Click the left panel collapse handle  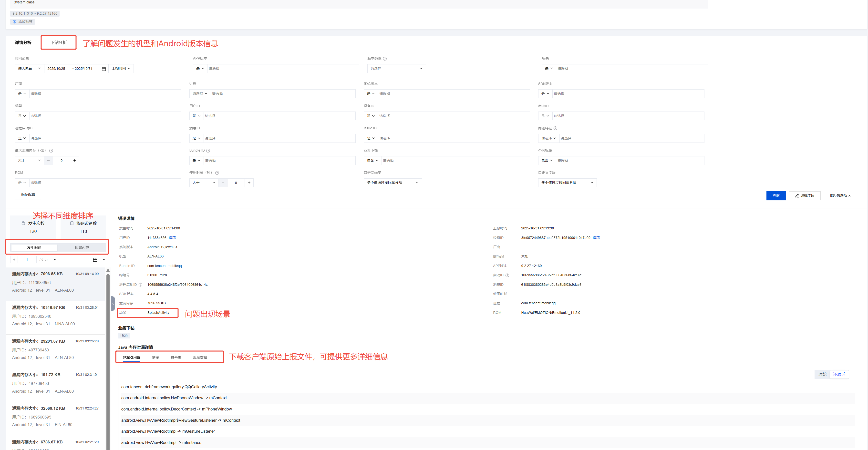point(113,304)
